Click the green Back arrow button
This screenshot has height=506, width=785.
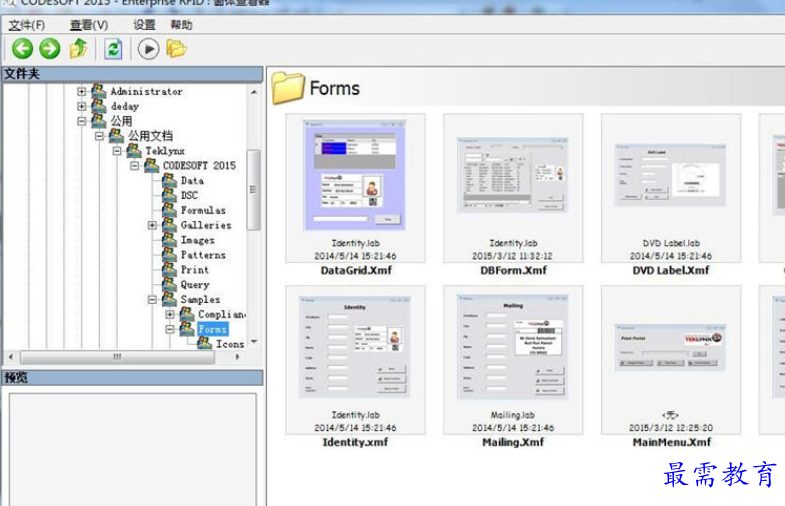point(23,49)
